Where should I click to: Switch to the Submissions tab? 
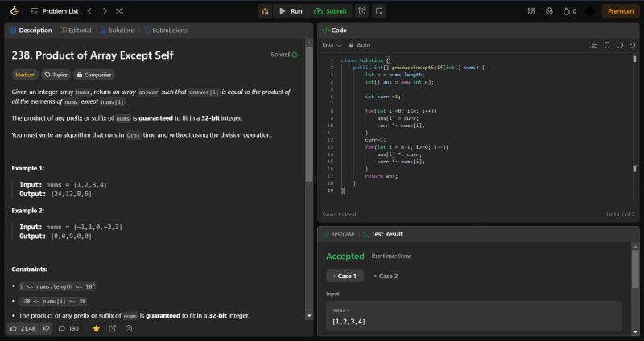point(166,31)
